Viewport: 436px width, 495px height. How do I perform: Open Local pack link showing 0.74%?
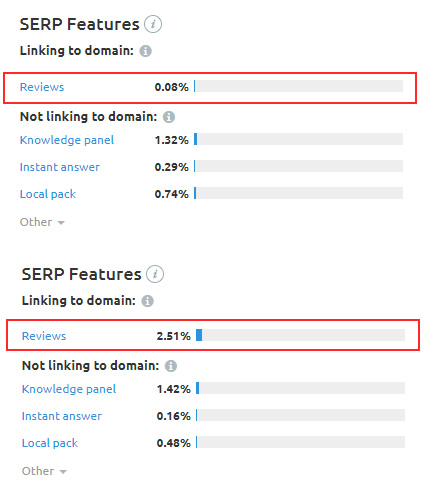48,194
